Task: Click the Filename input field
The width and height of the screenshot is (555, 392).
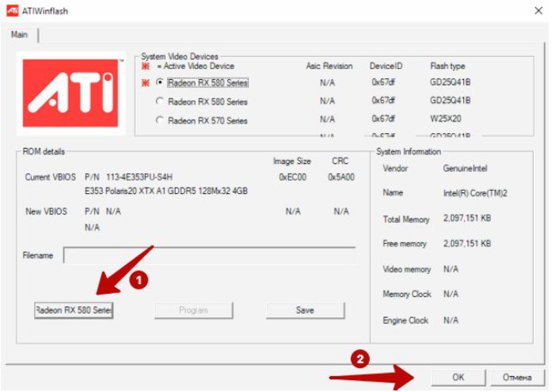Action: [210, 255]
